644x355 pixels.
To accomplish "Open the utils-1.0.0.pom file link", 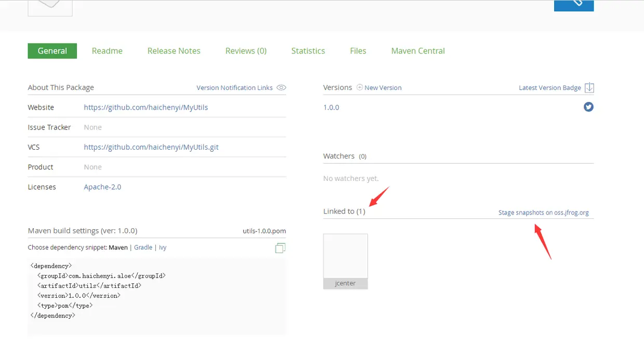I will (x=264, y=231).
